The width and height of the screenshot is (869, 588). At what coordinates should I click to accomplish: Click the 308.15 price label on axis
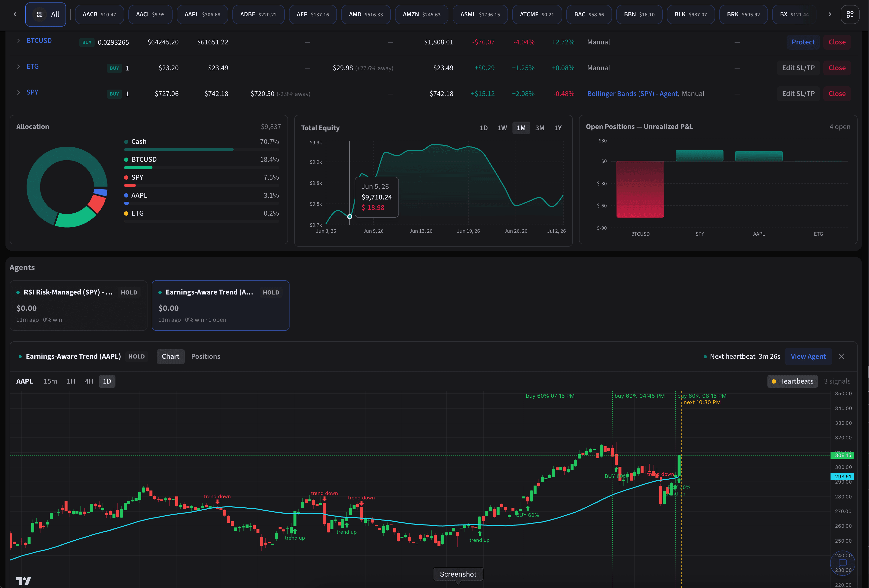[x=842, y=455]
